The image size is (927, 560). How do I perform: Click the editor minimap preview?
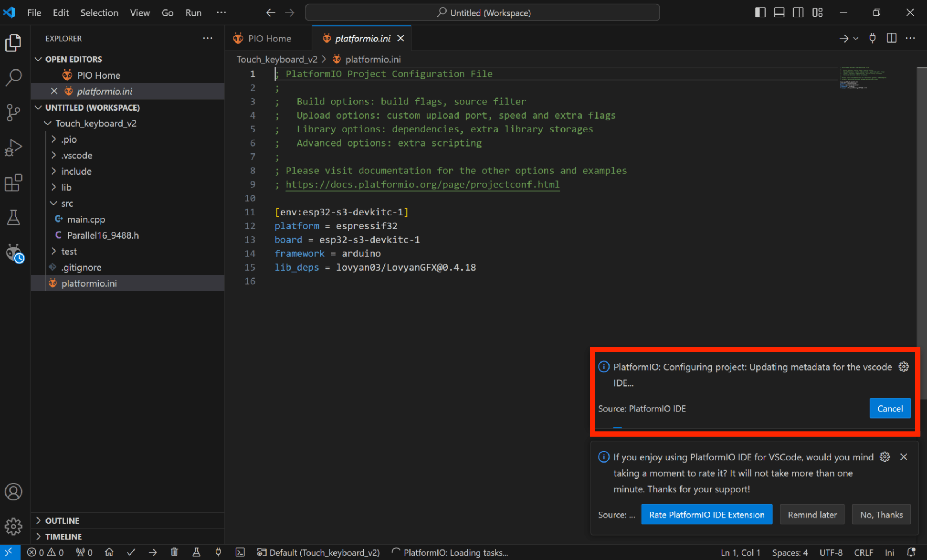[863, 77]
